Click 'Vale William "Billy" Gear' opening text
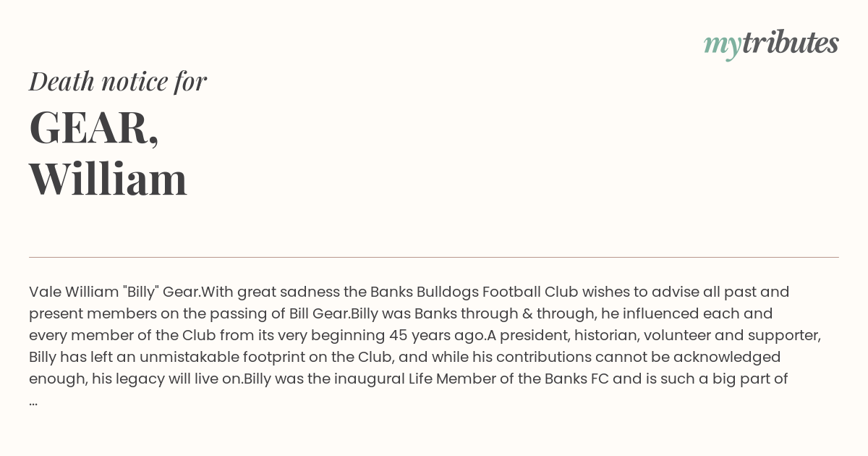This screenshot has width=868, height=456. point(114,292)
